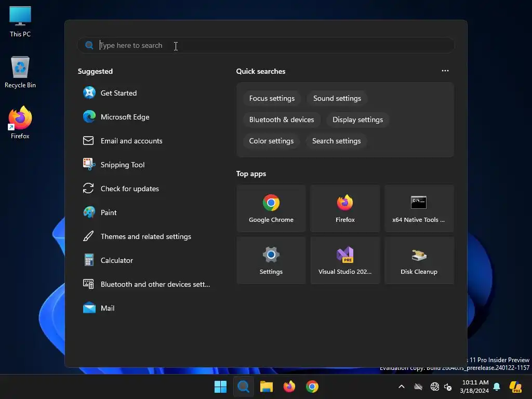Open Email and accounts envelope icon

point(88,140)
